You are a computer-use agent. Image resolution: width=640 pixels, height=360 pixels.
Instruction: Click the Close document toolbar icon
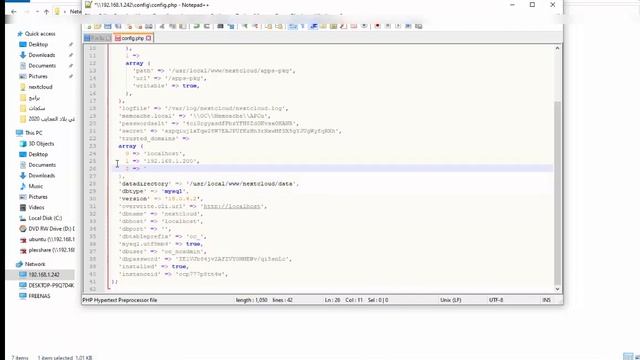[x=130, y=26]
